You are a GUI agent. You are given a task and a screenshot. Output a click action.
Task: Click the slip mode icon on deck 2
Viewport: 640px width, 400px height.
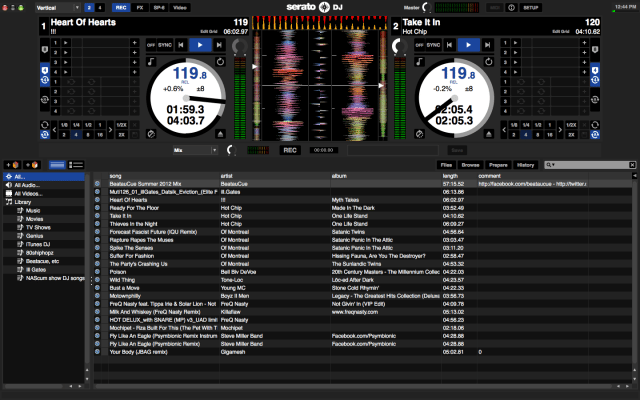pyautogui.click(x=420, y=134)
